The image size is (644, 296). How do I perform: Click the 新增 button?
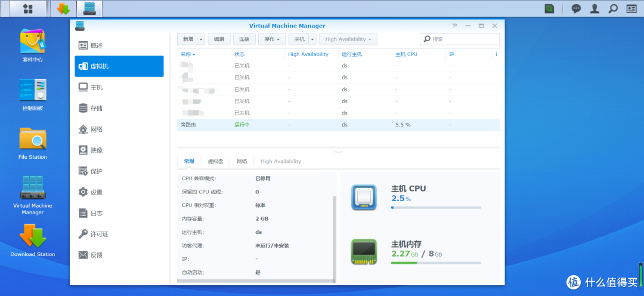pos(187,39)
